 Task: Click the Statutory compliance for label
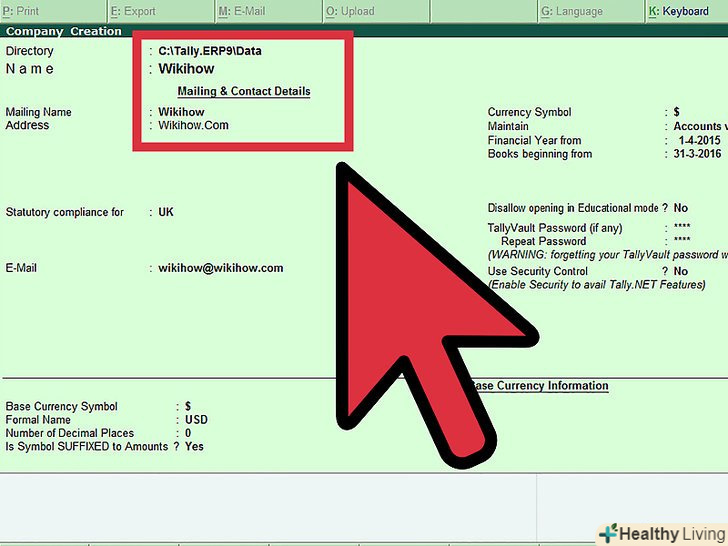(65, 212)
